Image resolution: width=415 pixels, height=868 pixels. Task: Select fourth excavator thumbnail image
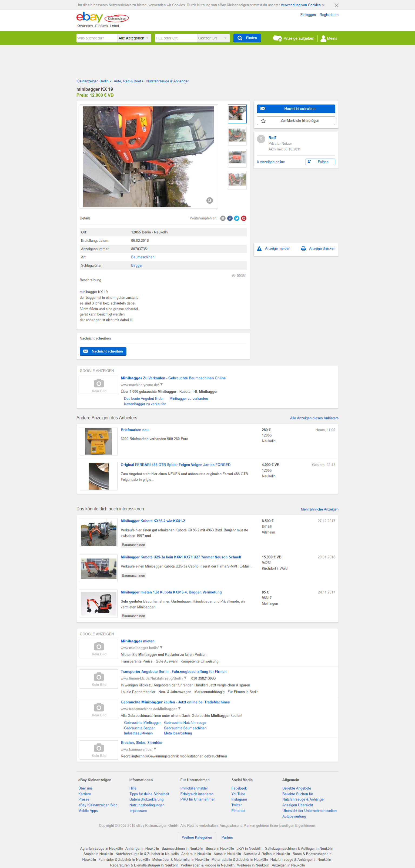[237, 180]
